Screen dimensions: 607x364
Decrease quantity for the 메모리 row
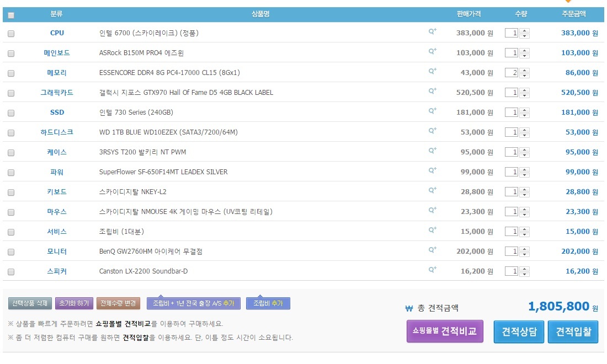525,75
